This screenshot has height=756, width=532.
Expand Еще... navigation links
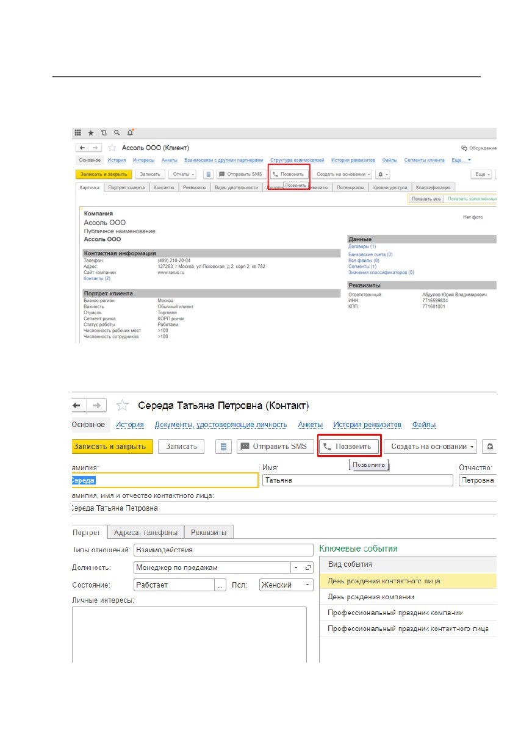pos(461,160)
